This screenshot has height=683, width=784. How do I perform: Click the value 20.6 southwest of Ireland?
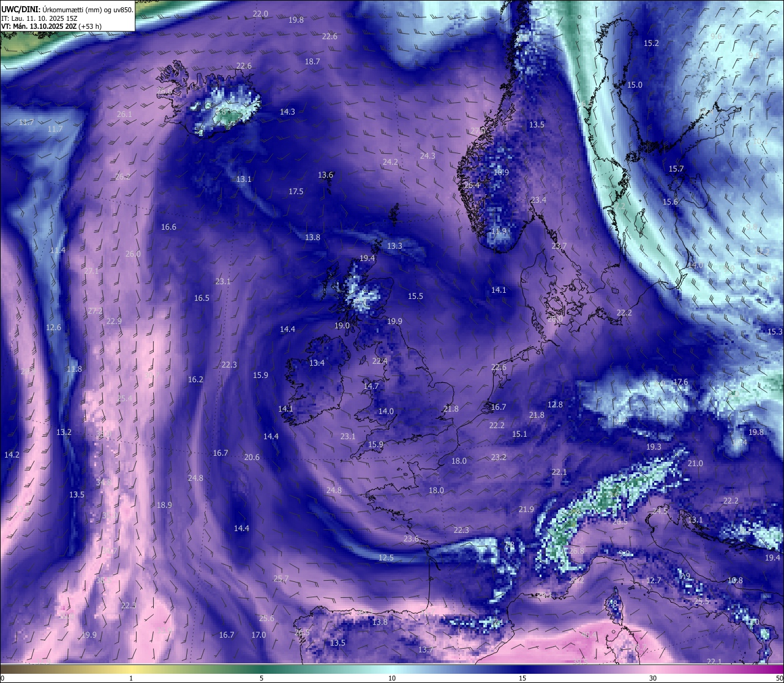point(252,457)
